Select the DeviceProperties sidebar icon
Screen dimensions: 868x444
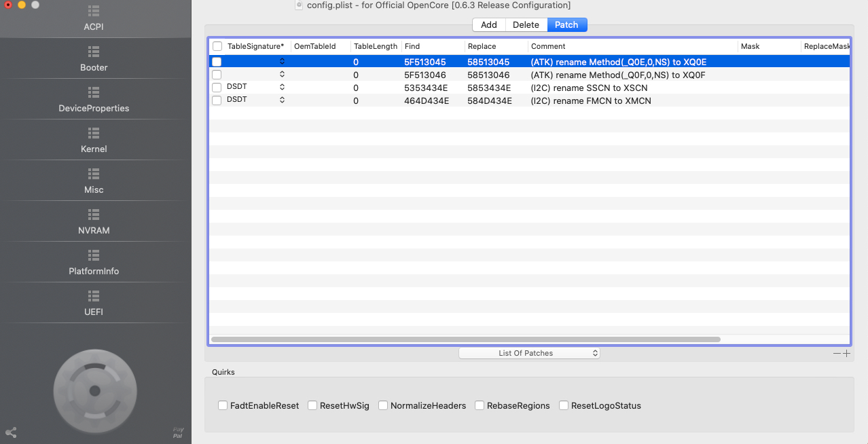94,93
